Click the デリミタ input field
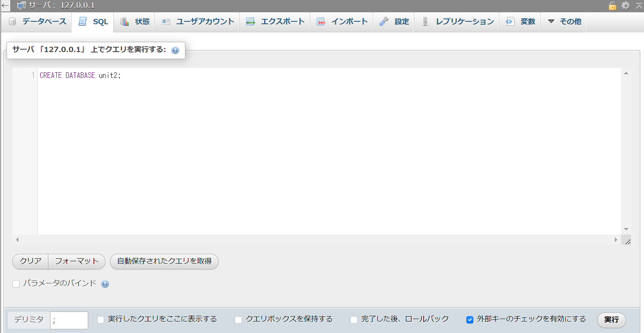 pyautogui.click(x=69, y=320)
